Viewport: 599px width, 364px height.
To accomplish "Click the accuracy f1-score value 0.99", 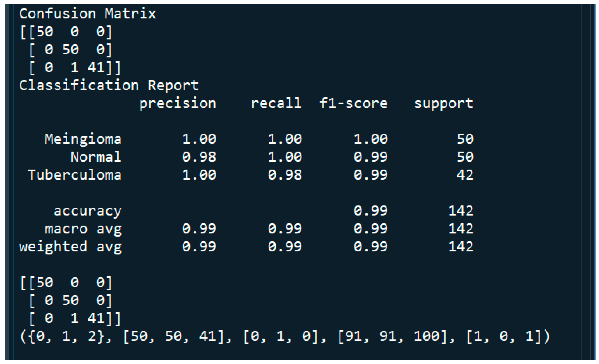I will pyautogui.click(x=370, y=211).
